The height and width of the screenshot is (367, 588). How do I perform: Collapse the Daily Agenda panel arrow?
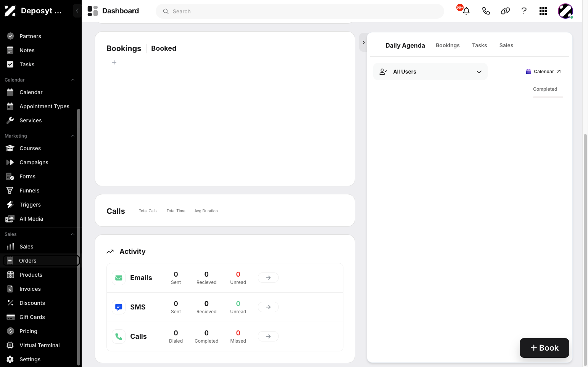click(x=363, y=42)
